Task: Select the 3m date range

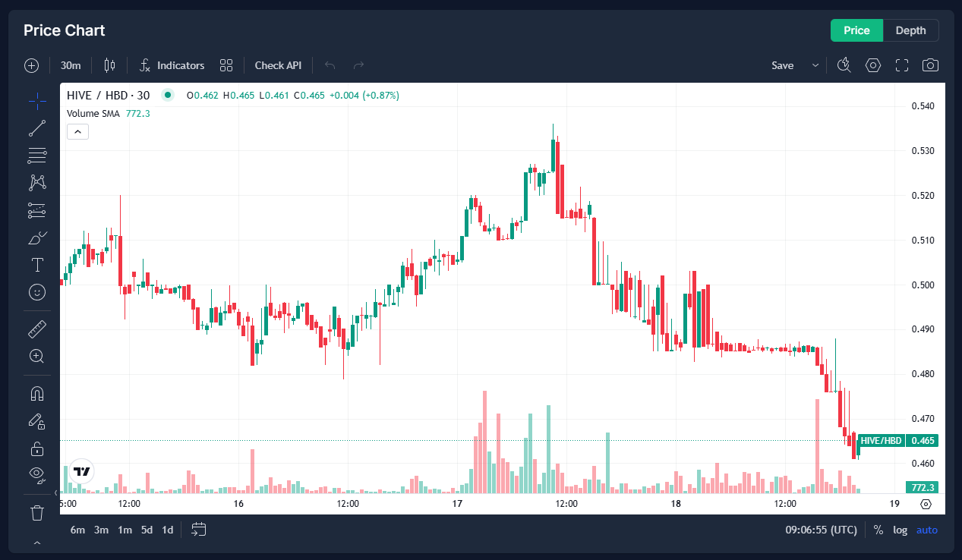Action: pos(101,530)
